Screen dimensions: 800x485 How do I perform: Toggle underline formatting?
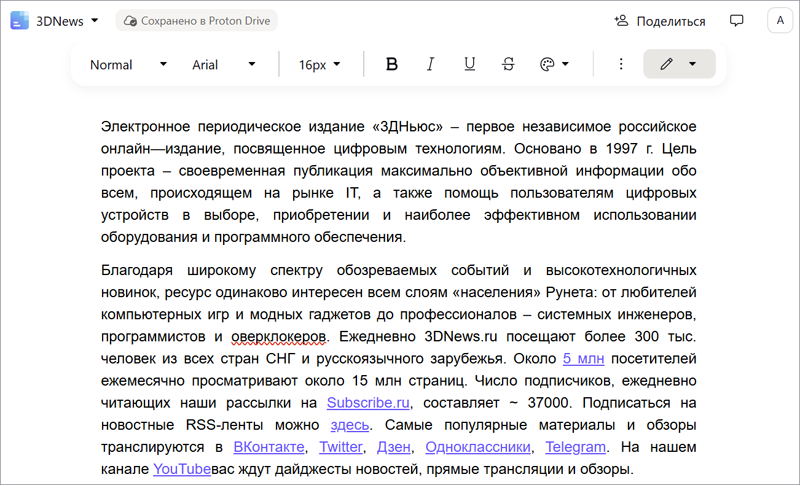pos(469,64)
